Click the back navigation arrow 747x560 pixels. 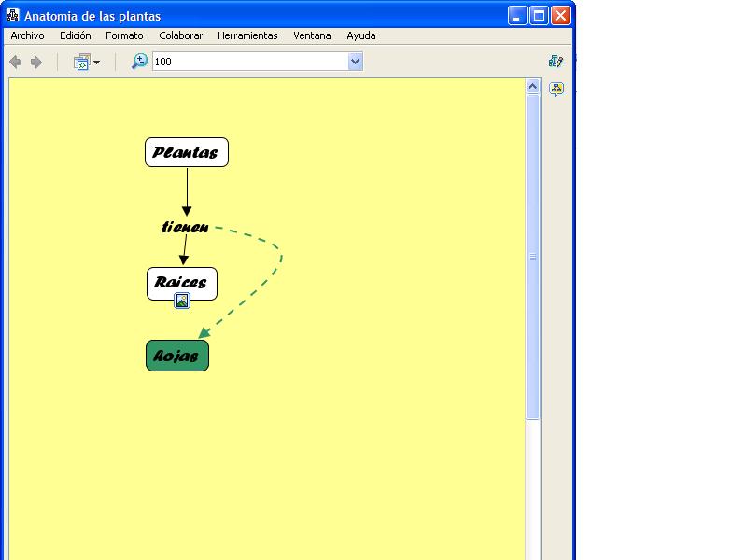pos(15,63)
